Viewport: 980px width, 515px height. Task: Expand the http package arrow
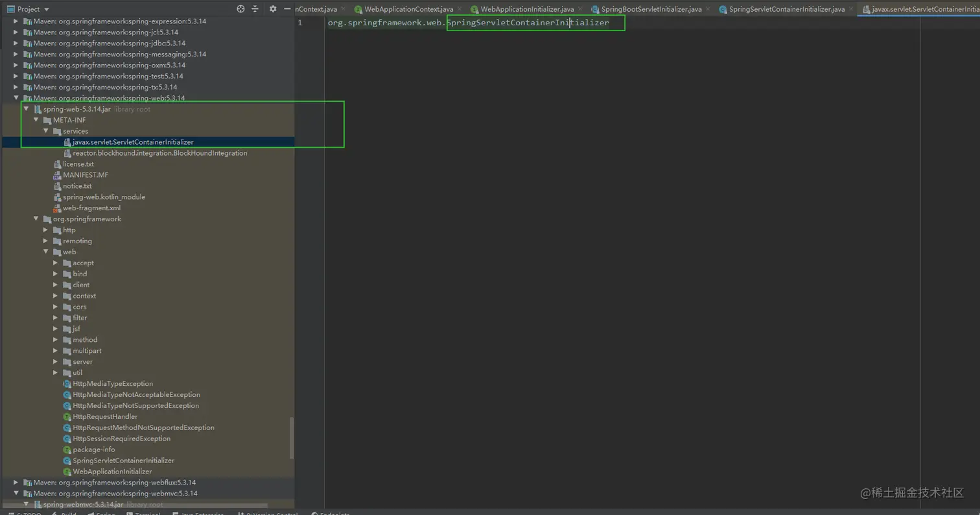[45, 230]
